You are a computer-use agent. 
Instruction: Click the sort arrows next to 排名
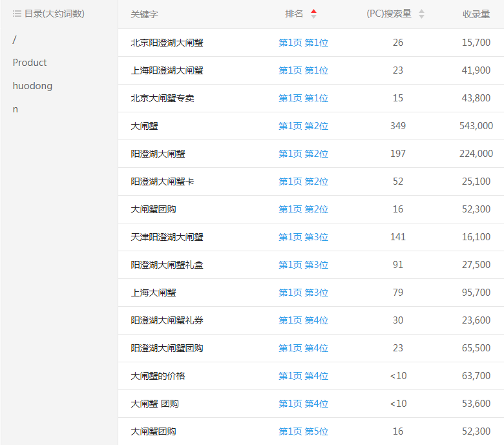click(313, 14)
